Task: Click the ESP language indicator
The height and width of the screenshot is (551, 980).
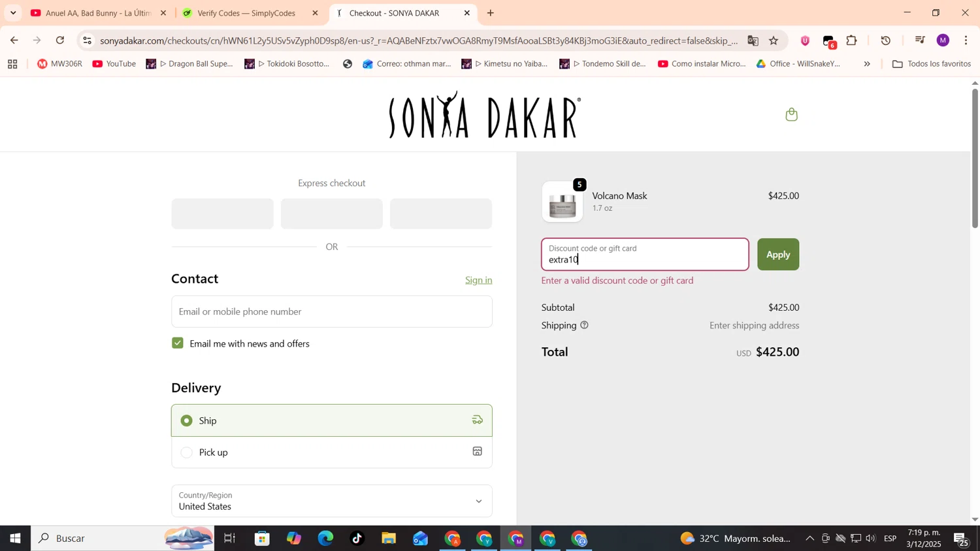Action: [890, 539]
